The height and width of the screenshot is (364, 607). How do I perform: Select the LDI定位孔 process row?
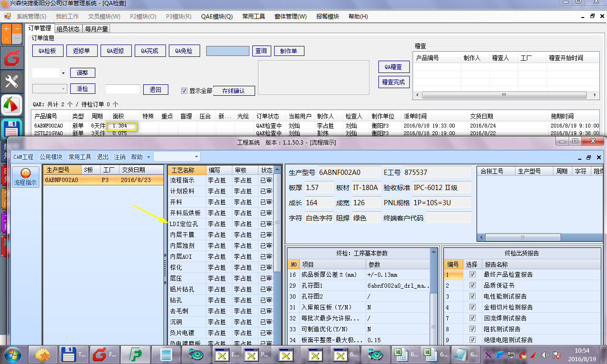point(221,224)
